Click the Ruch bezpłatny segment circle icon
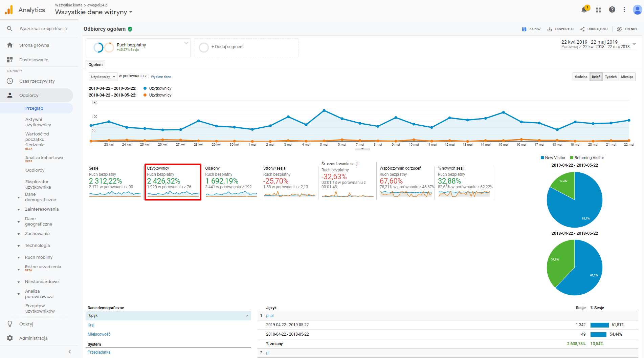This screenshot has width=644, height=358. [104, 47]
